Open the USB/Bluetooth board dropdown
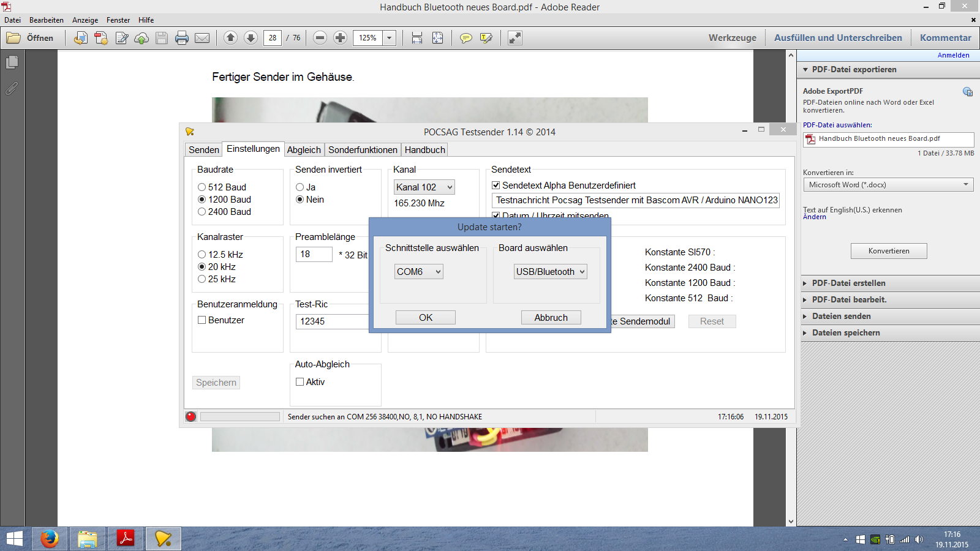This screenshot has width=980, height=551. tap(550, 272)
